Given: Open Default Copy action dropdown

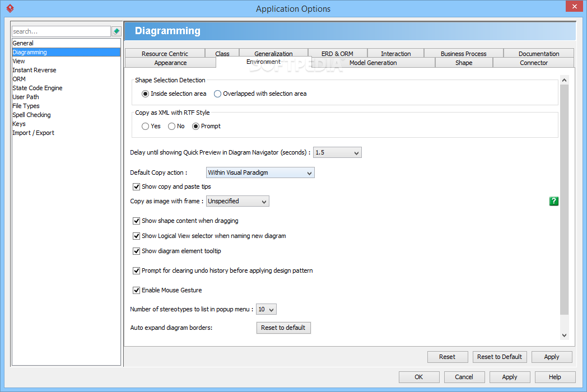Looking at the screenshot, I should point(260,172).
